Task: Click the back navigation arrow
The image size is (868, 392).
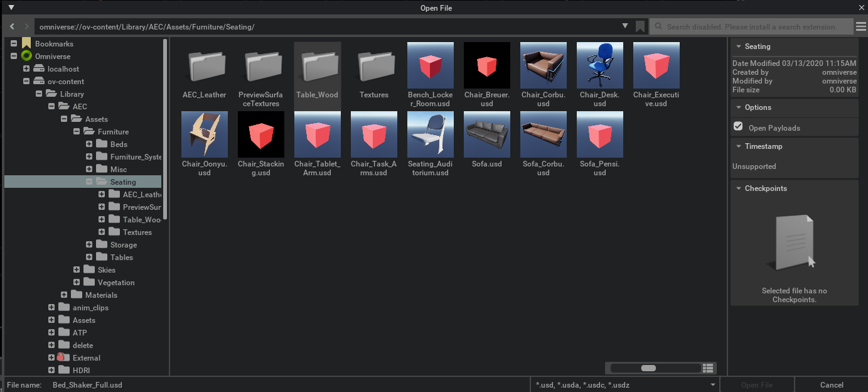Action: (x=12, y=26)
